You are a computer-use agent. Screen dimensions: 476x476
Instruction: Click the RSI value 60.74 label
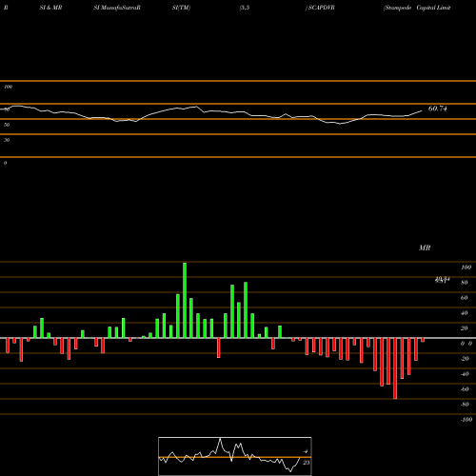pyautogui.click(x=437, y=109)
